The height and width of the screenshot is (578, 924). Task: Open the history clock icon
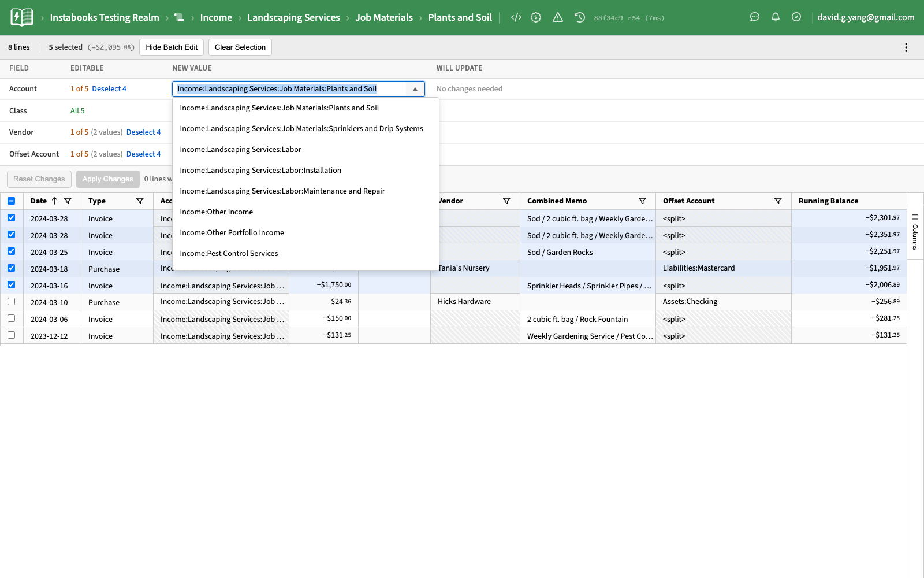pos(580,17)
